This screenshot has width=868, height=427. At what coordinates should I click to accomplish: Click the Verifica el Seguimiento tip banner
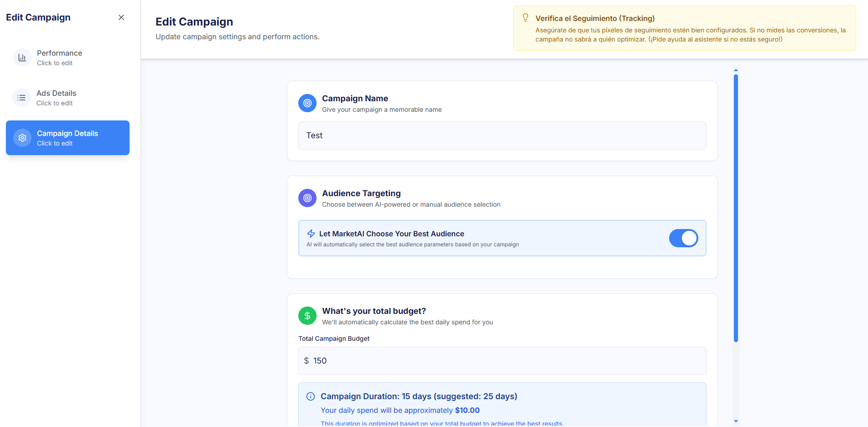pos(684,28)
